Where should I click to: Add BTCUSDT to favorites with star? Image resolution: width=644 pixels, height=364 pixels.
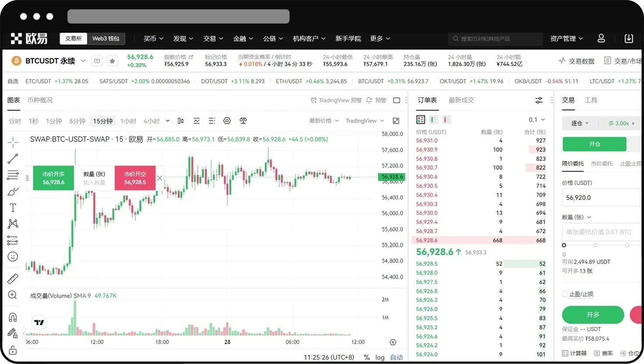click(112, 61)
